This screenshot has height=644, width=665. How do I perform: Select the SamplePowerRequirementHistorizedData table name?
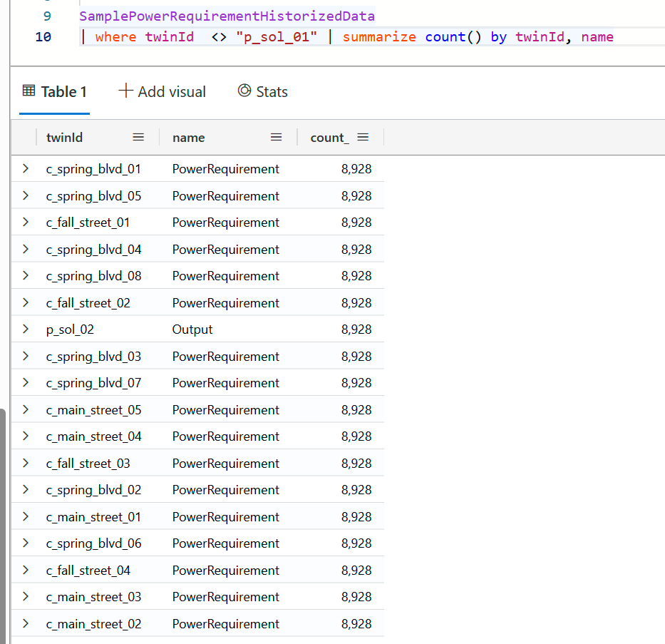click(227, 16)
